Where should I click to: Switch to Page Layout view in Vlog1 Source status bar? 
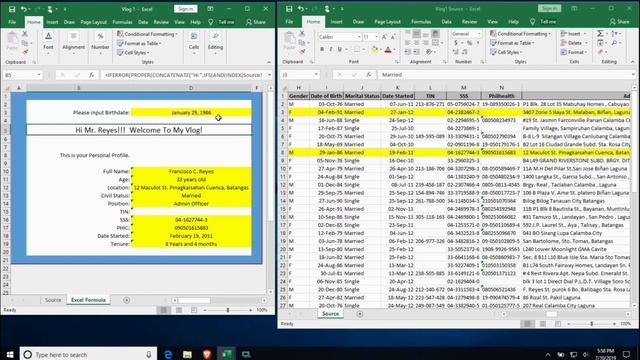point(542,324)
